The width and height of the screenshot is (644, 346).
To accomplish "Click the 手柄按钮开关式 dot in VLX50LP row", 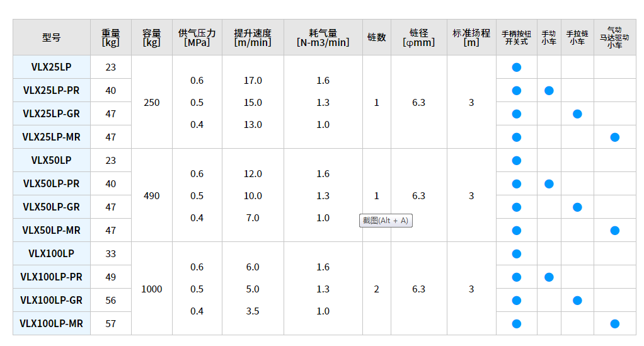I will [517, 161].
